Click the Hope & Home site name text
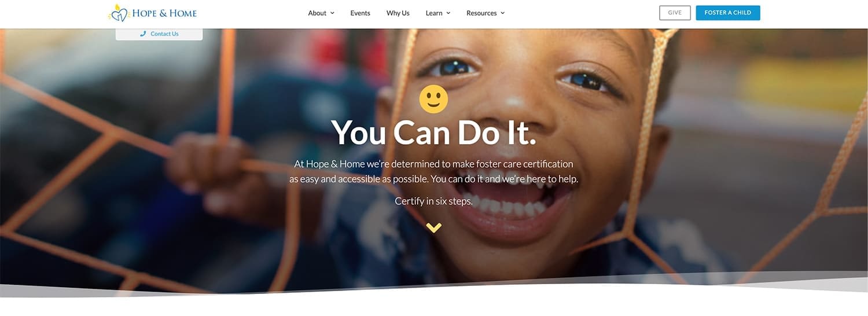This screenshot has height=316, width=868. pyautogui.click(x=164, y=13)
